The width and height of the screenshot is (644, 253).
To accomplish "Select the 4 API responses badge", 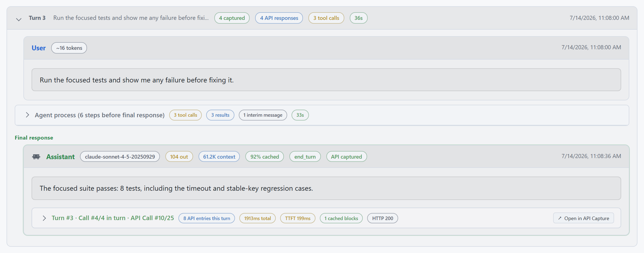I will [x=279, y=18].
